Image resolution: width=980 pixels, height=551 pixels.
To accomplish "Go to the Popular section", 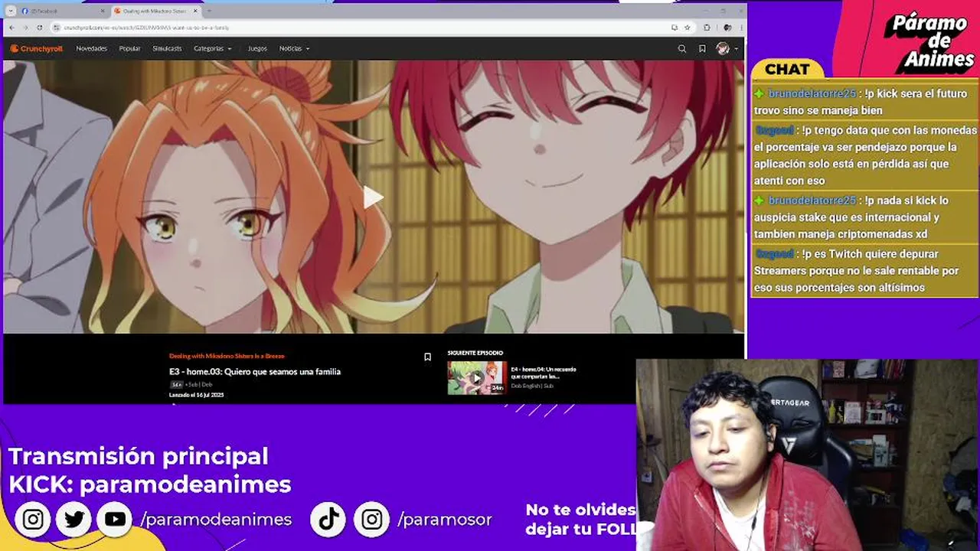I will (x=129, y=48).
